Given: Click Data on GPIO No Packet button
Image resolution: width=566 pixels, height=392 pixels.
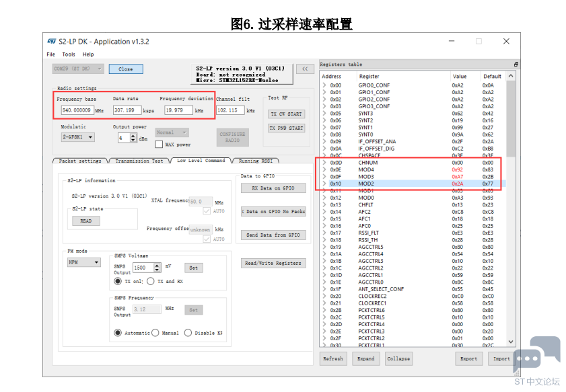Looking at the screenshot, I should tap(273, 212).
